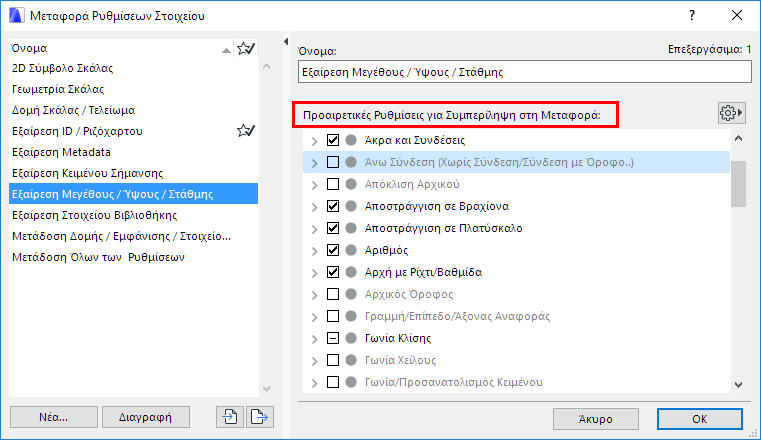Click the import transfer settings icon
761x440 pixels.
tap(229, 416)
